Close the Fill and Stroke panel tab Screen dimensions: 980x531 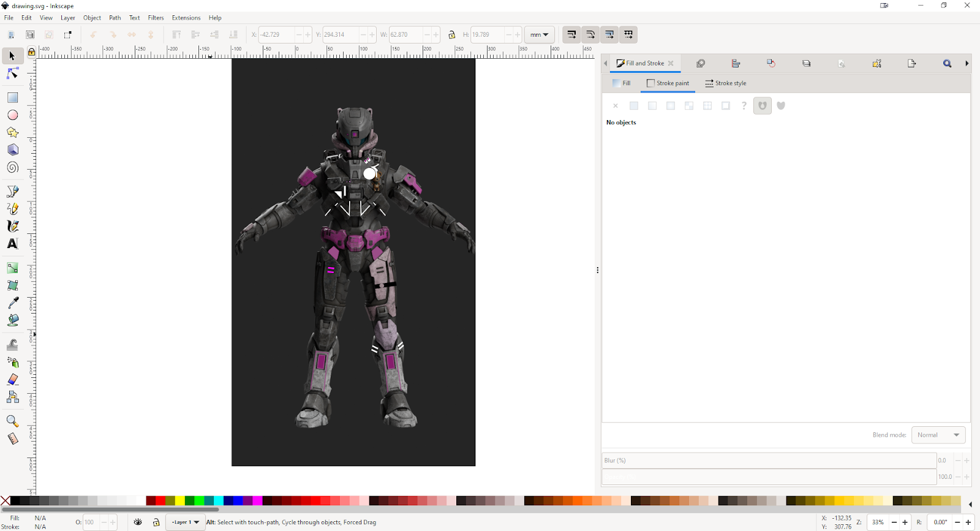pyautogui.click(x=671, y=63)
